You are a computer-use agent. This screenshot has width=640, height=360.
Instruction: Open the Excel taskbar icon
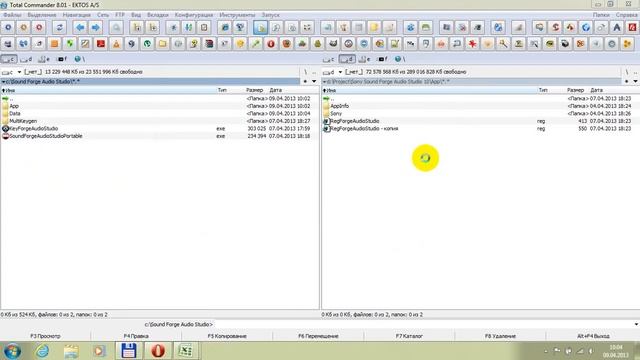(x=186, y=351)
